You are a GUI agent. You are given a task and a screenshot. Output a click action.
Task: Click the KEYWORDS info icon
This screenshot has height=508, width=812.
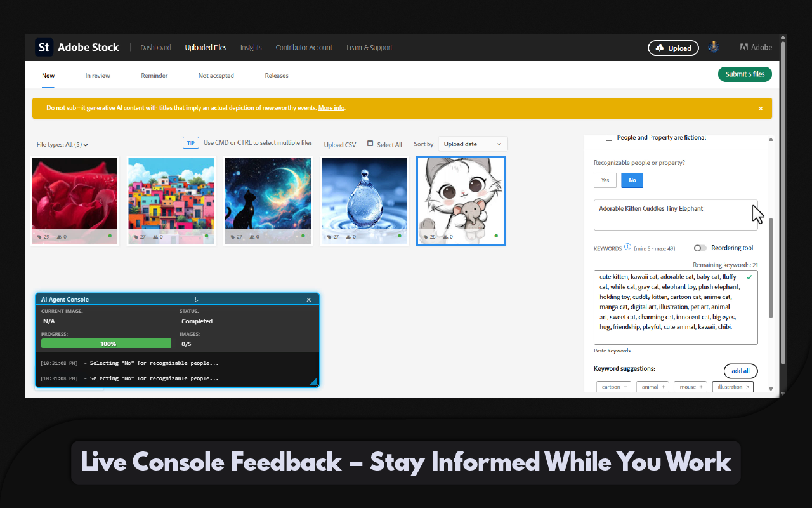coord(627,248)
